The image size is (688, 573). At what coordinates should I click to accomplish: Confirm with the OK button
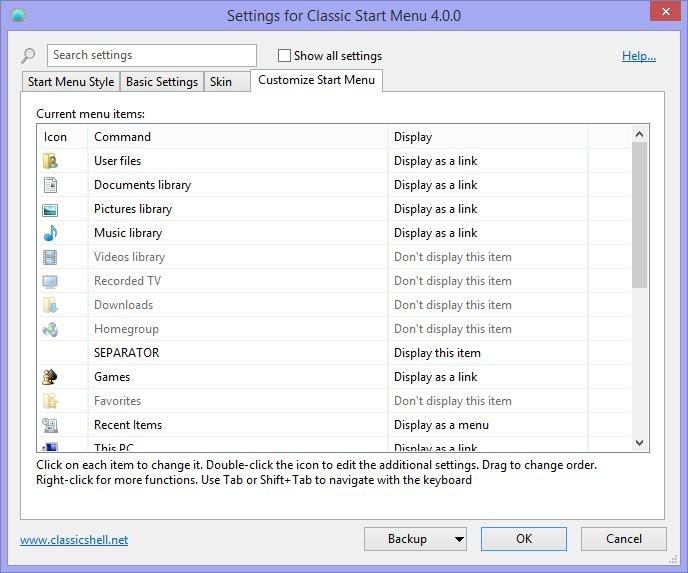click(524, 539)
